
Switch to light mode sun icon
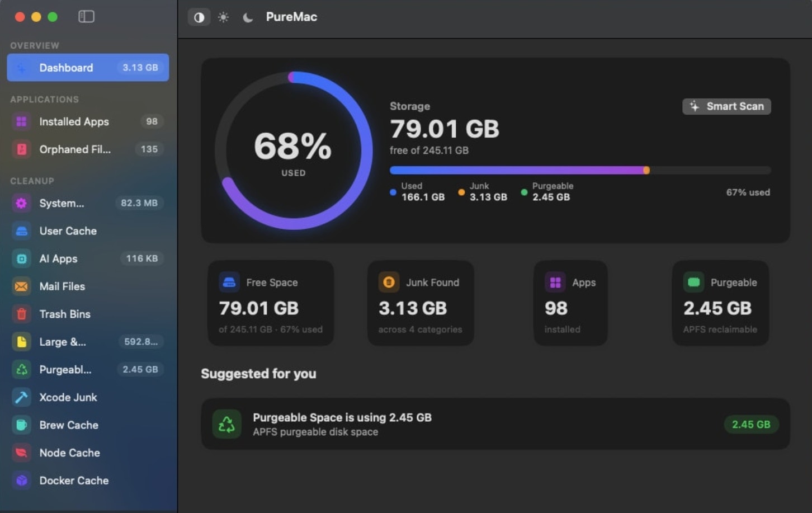(223, 17)
